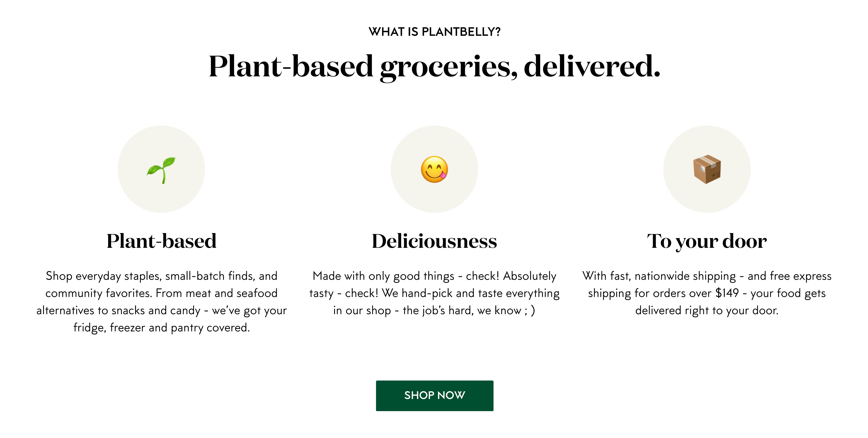Click the cardboard package box icon

pos(707,169)
